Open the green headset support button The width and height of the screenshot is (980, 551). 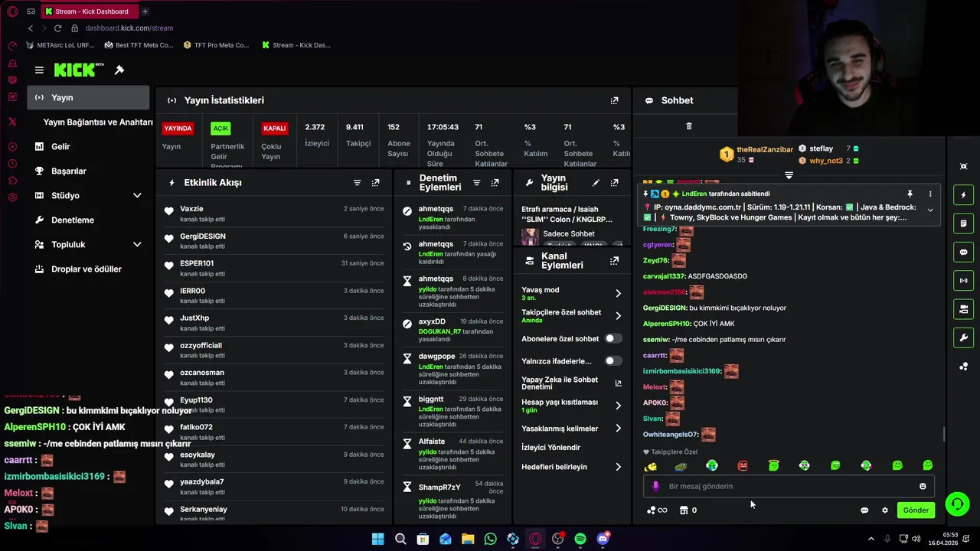coord(957,504)
